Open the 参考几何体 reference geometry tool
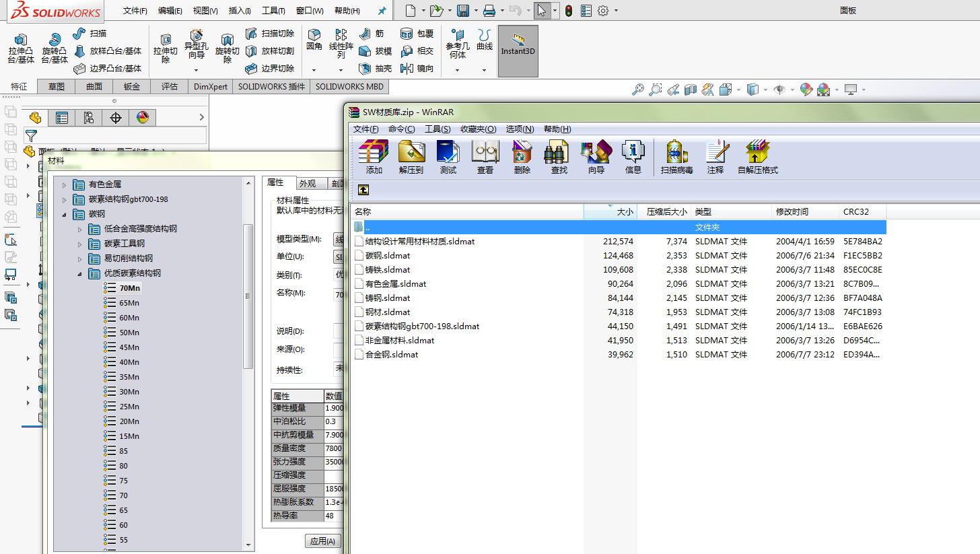This screenshot has width=980, height=554. pos(458,44)
